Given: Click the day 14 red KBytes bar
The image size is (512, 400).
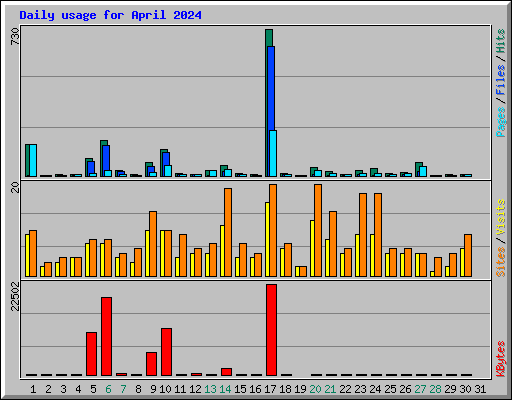Looking at the screenshot, I should pos(226,372).
